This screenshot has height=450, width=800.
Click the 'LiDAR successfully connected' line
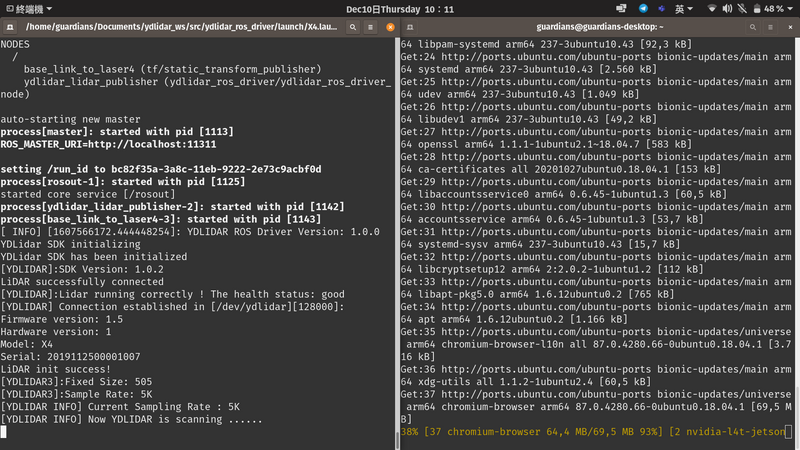[82, 282]
